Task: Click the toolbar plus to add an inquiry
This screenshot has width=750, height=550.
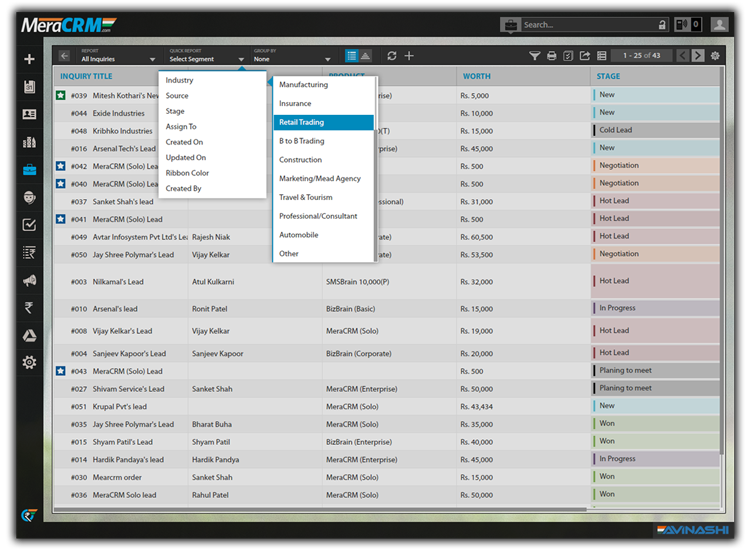Action: 409,56
